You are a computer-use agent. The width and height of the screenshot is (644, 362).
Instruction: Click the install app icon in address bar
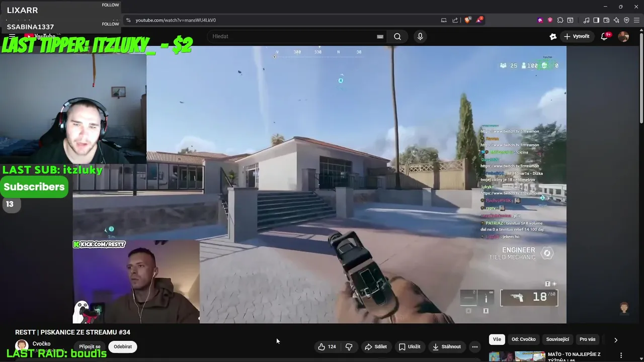(x=444, y=20)
